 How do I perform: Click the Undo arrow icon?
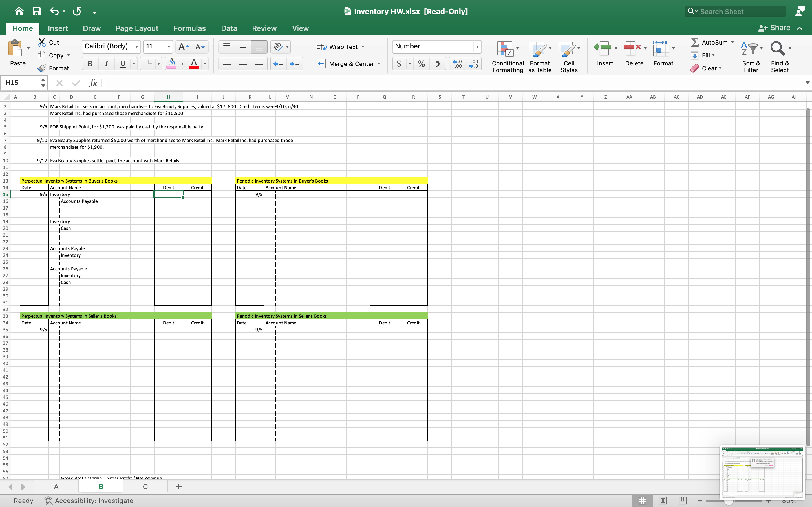[x=54, y=11]
